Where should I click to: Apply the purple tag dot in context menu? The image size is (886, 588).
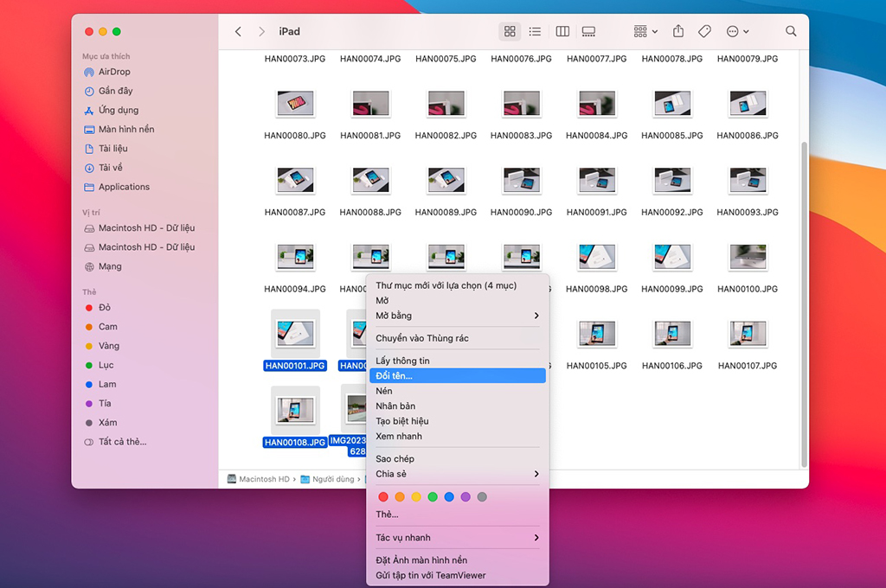tap(465, 497)
